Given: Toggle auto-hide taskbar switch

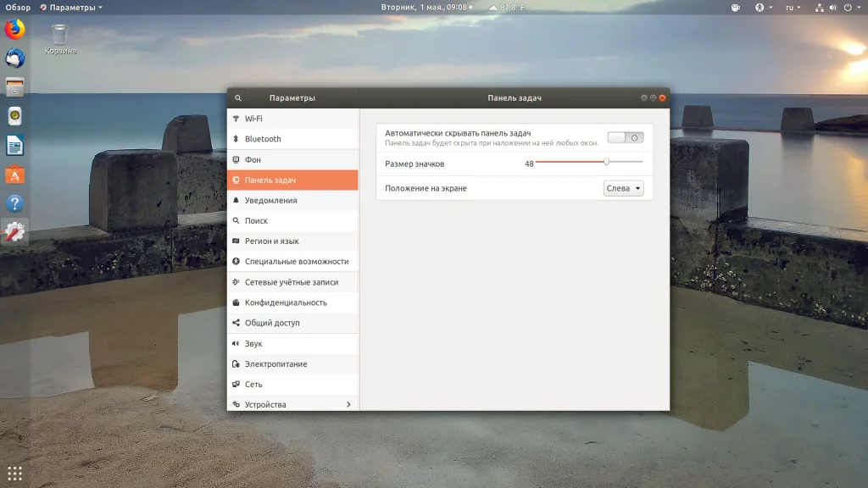Looking at the screenshot, I should click(x=626, y=138).
